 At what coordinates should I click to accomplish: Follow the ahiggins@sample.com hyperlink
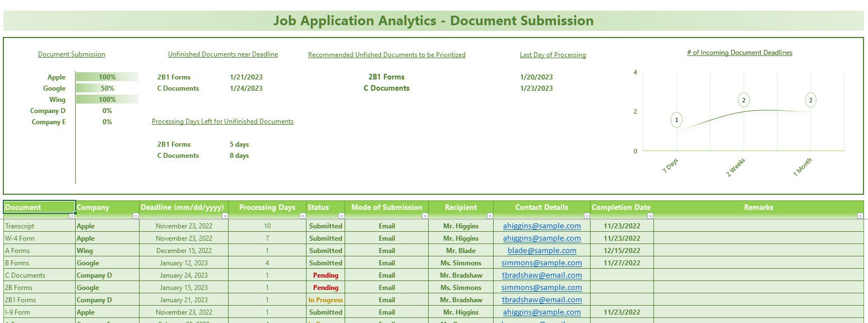click(x=541, y=226)
